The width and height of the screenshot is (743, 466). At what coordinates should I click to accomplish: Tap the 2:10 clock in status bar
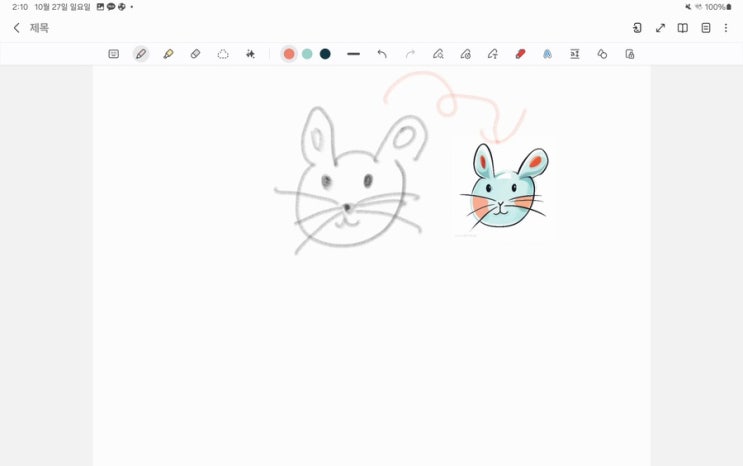click(20, 7)
